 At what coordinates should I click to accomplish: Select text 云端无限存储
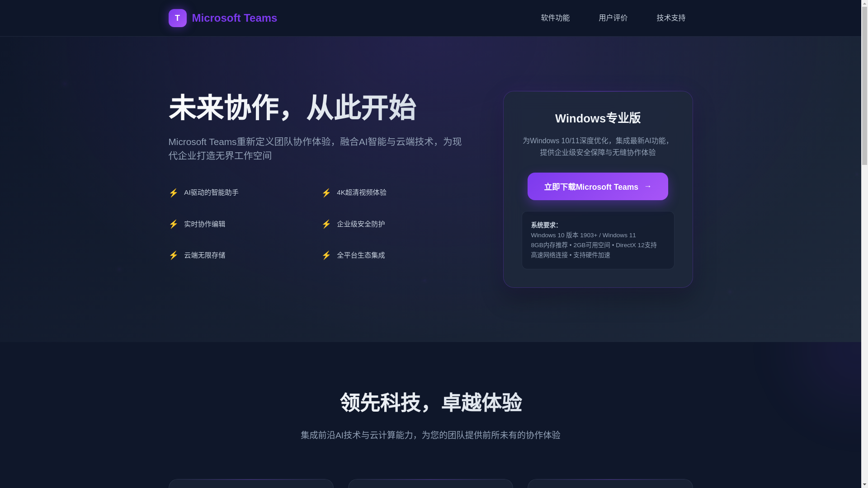pos(204,255)
